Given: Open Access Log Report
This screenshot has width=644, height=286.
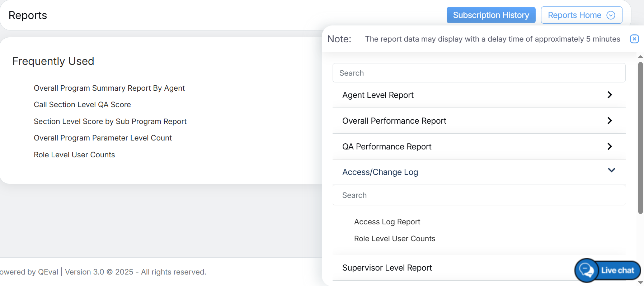Looking at the screenshot, I should pos(387,222).
